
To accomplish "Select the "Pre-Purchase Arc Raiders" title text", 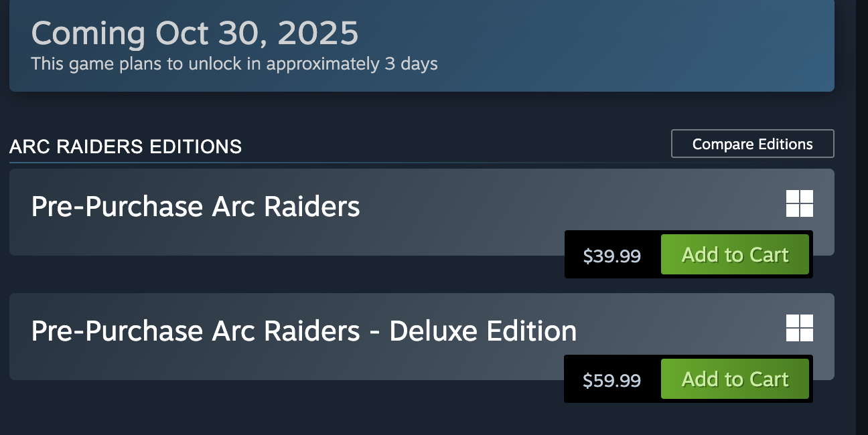I will pos(196,207).
